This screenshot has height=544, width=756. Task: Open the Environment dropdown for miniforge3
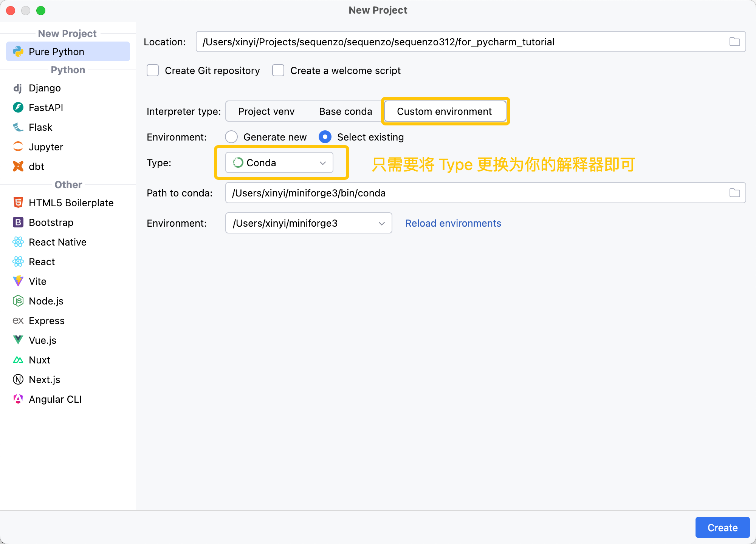point(308,223)
